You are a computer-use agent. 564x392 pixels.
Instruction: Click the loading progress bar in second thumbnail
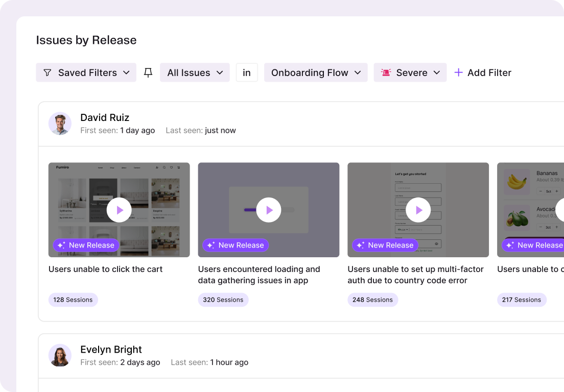pos(269,210)
